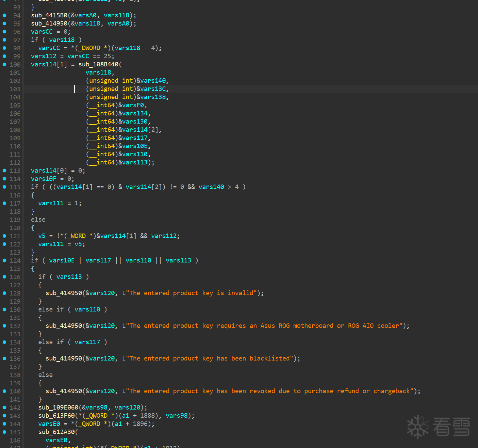Image resolution: width=478 pixels, height=448 pixels.
Task: Select vars10F on line 114
Action: [44, 179]
